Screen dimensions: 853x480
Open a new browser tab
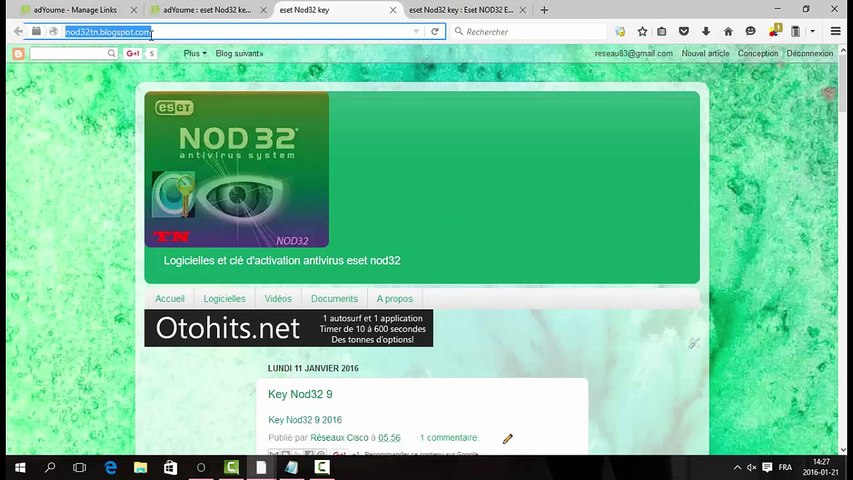point(544,10)
